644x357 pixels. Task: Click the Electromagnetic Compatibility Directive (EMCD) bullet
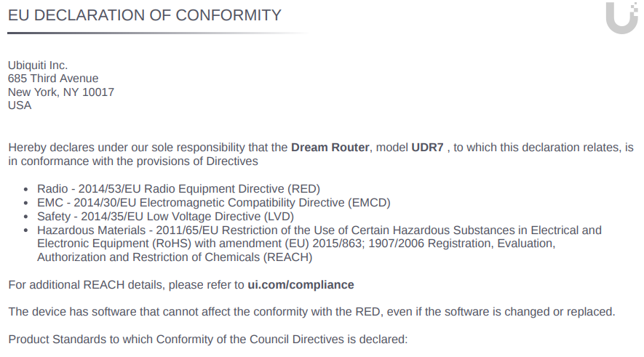[x=213, y=203]
